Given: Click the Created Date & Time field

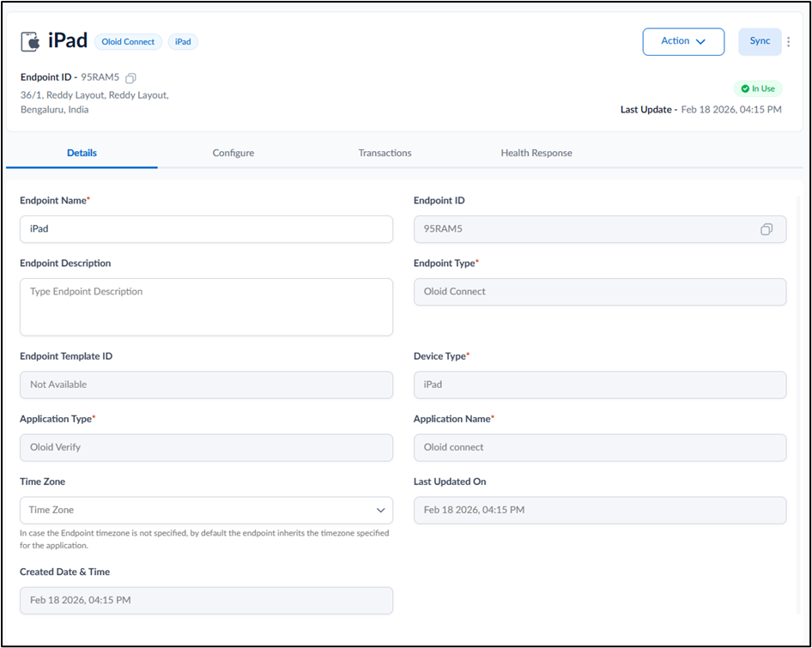Looking at the screenshot, I should (x=206, y=600).
